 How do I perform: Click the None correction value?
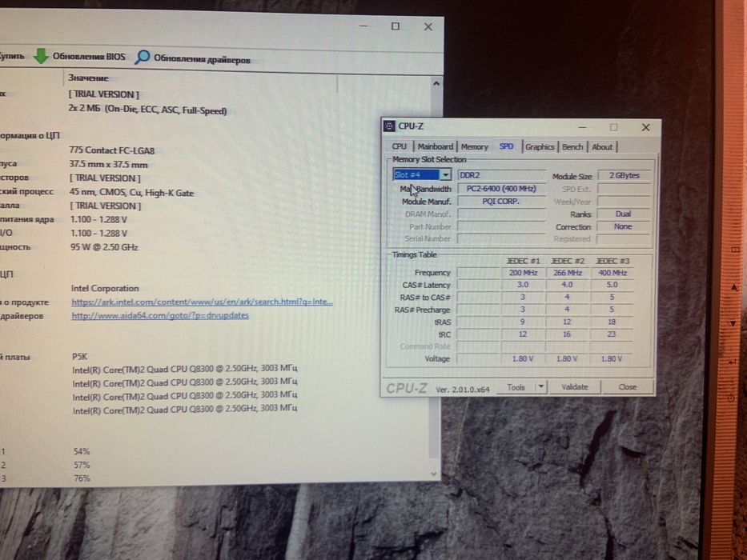click(624, 226)
